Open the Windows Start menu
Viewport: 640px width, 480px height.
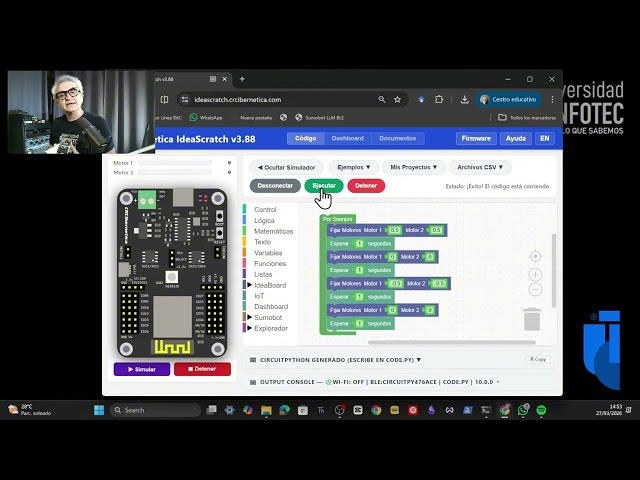coord(99,410)
